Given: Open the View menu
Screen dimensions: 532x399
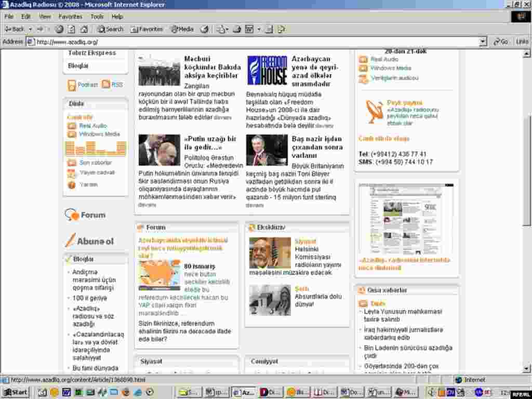Looking at the screenshot, I should pyautogui.click(x=45, y=17).
